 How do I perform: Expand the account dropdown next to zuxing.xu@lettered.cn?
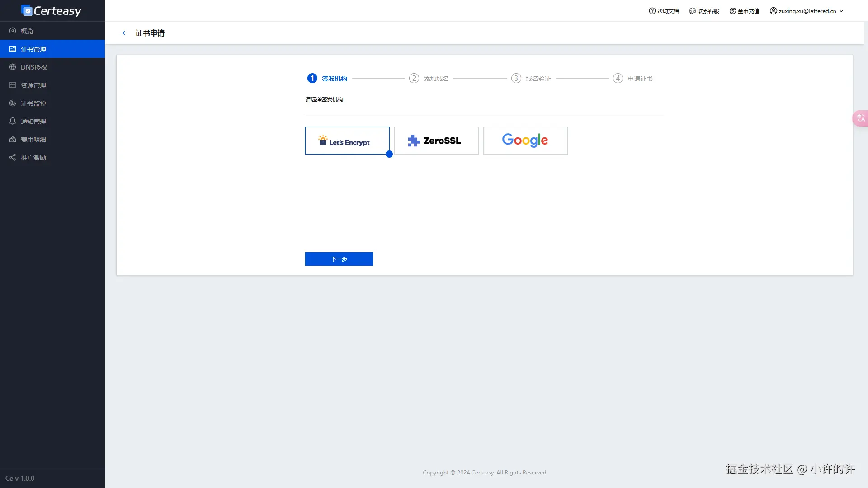(841, 10)
